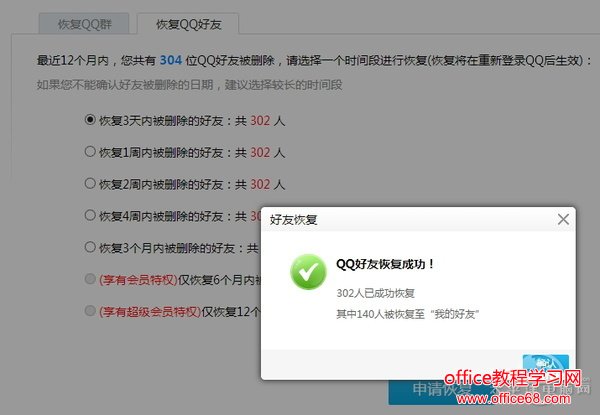Click the www.office68.com watermark link

click(x=514, y=399)
